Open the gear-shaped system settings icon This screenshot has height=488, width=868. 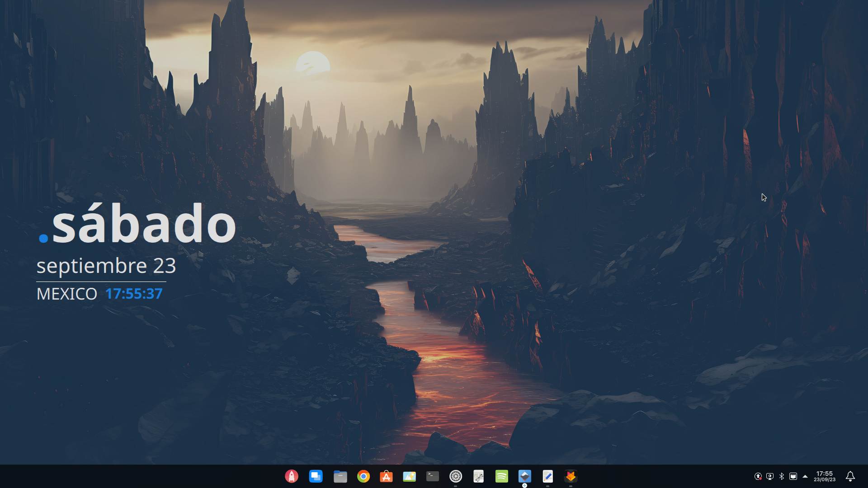456,476
